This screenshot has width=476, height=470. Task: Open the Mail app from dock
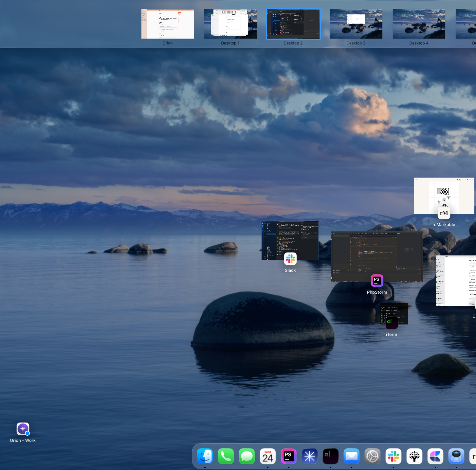click(x=352, y=456)
